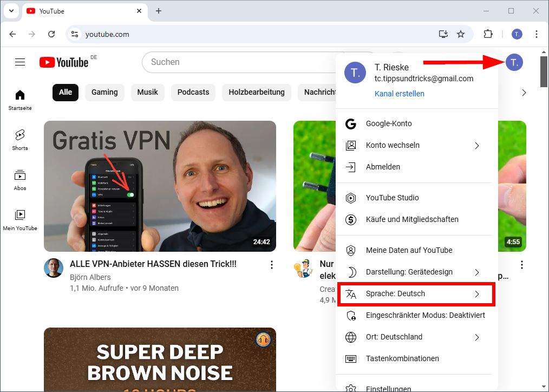Toggle the bookmark star in the address bar
This screenshot has width=549, height=392.
[461, 34]
